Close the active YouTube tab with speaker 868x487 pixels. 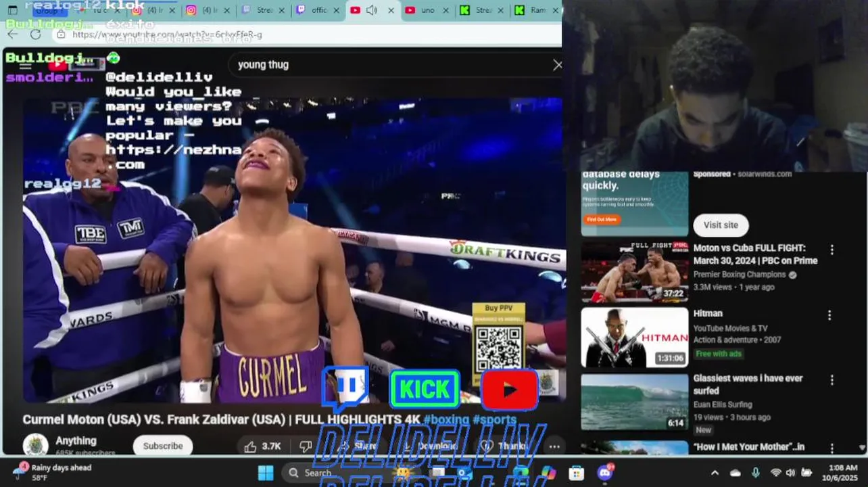[x=391, y=10]
